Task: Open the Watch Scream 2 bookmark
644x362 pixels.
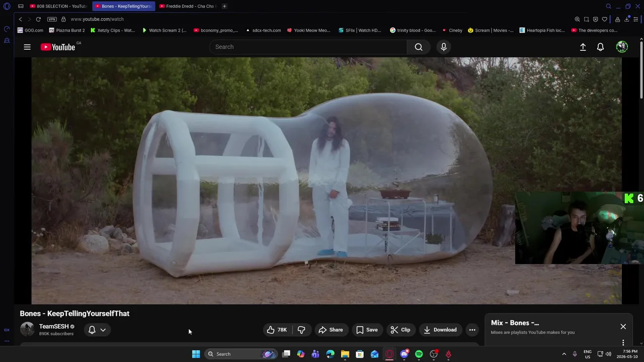Action: (164, 30)
